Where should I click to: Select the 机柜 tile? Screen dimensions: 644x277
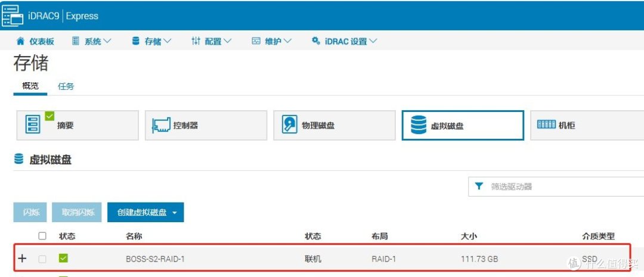(587, 125)
